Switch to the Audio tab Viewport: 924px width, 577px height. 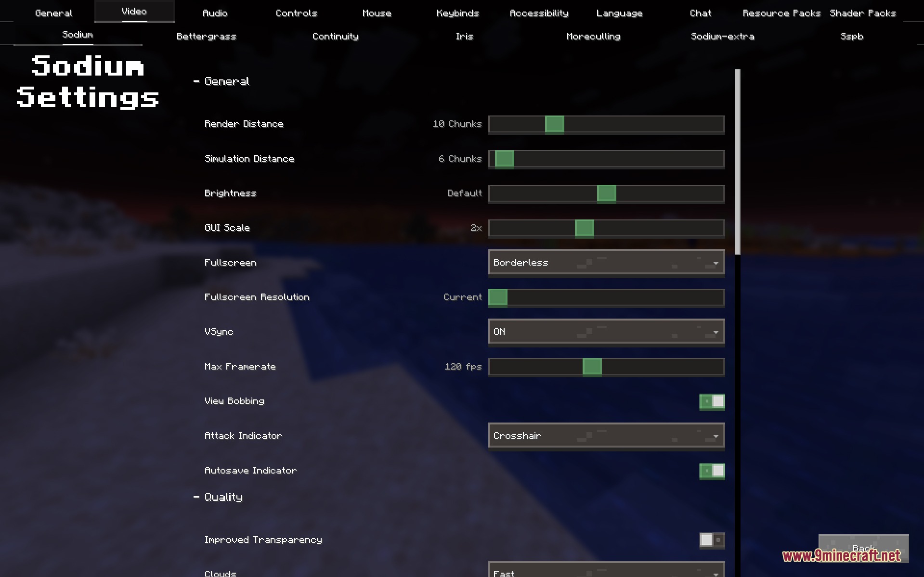[x=215, y=13]
